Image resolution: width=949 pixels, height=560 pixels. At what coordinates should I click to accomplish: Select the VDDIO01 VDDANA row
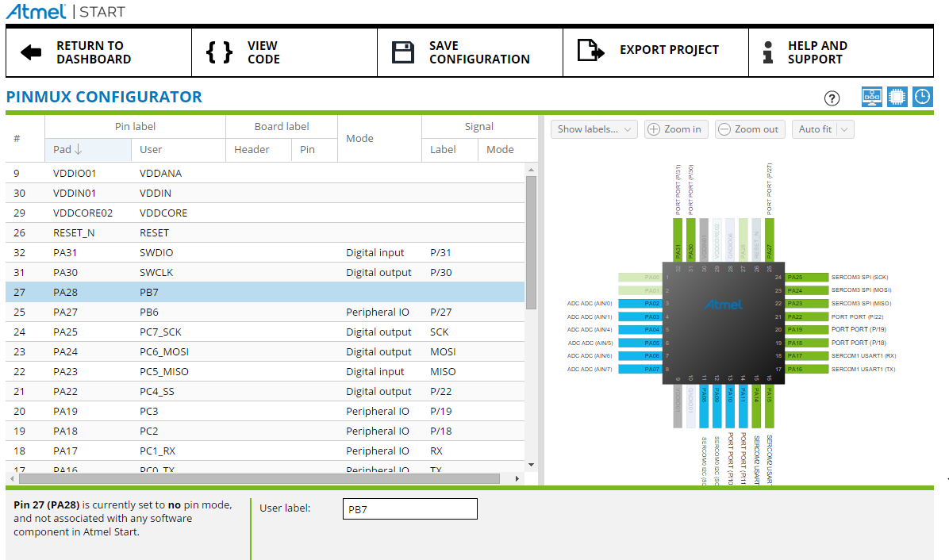[265, 174]
